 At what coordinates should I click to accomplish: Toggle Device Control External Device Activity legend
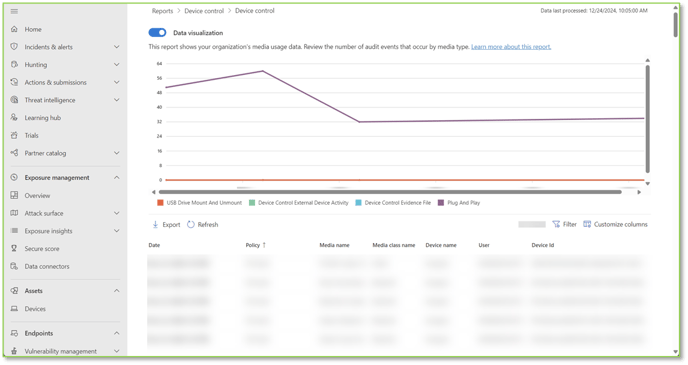[x=299, y=203]
